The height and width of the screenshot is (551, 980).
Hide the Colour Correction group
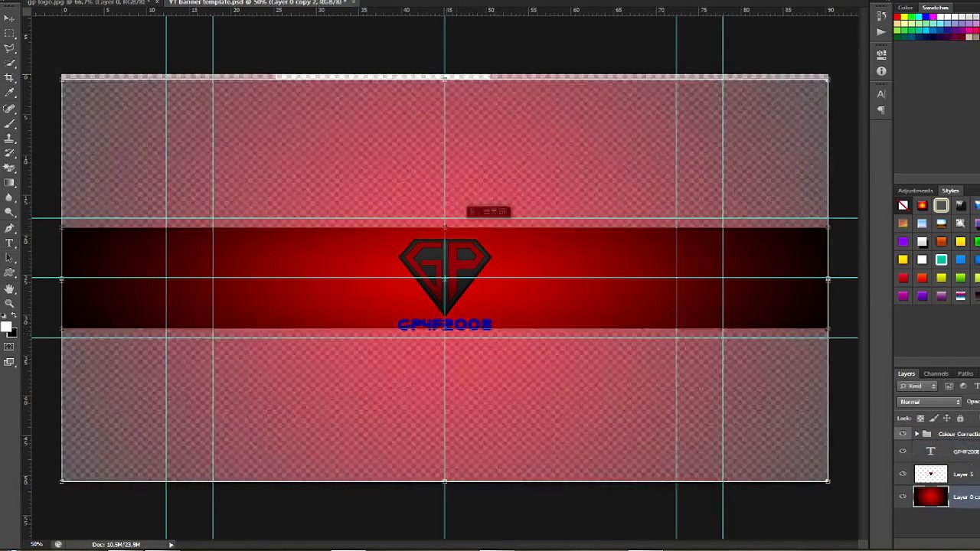point(903,434)
